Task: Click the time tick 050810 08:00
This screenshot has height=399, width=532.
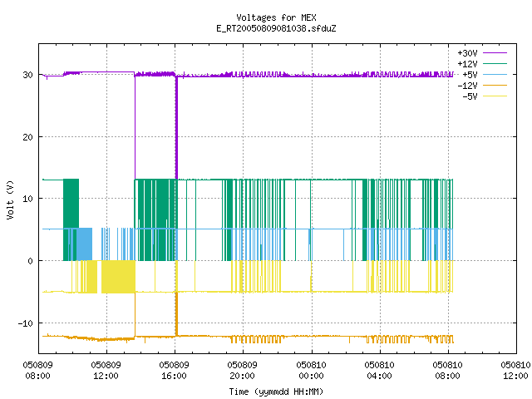Action: point(447,370)
